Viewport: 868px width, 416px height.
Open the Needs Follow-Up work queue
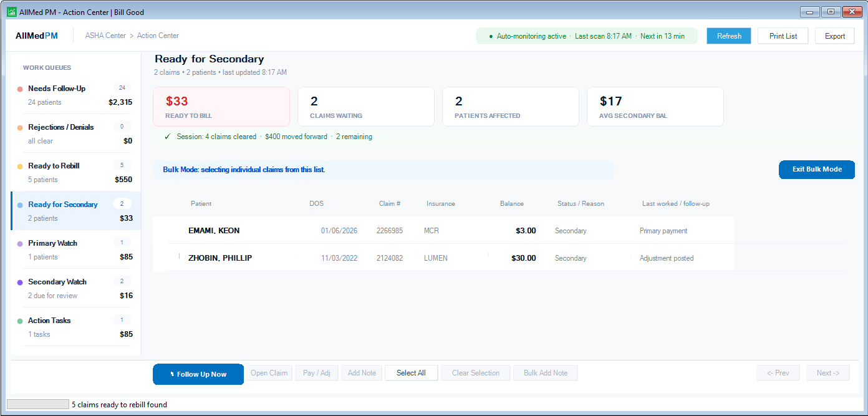pyautogui.click(x=76, y=95)
